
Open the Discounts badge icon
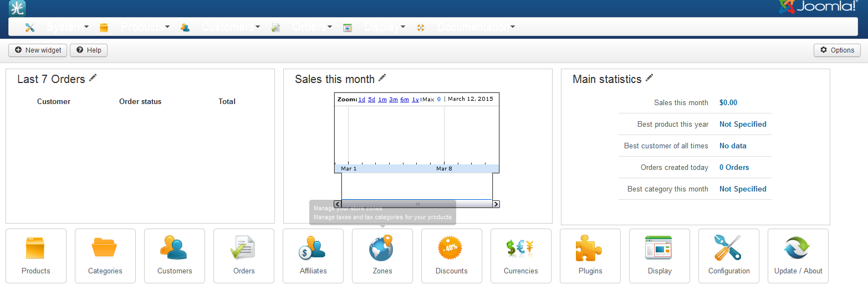pyautogui.click(x=452, y=255)
